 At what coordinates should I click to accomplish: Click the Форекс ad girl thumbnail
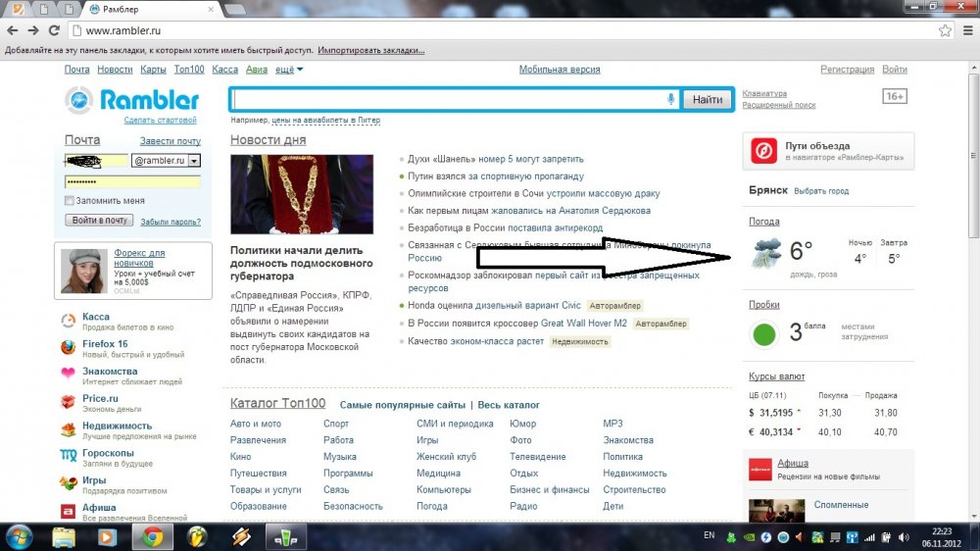click(x=83, y=271)
